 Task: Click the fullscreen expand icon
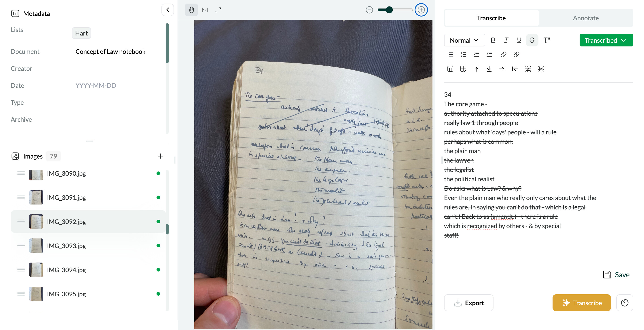point(218,10)
